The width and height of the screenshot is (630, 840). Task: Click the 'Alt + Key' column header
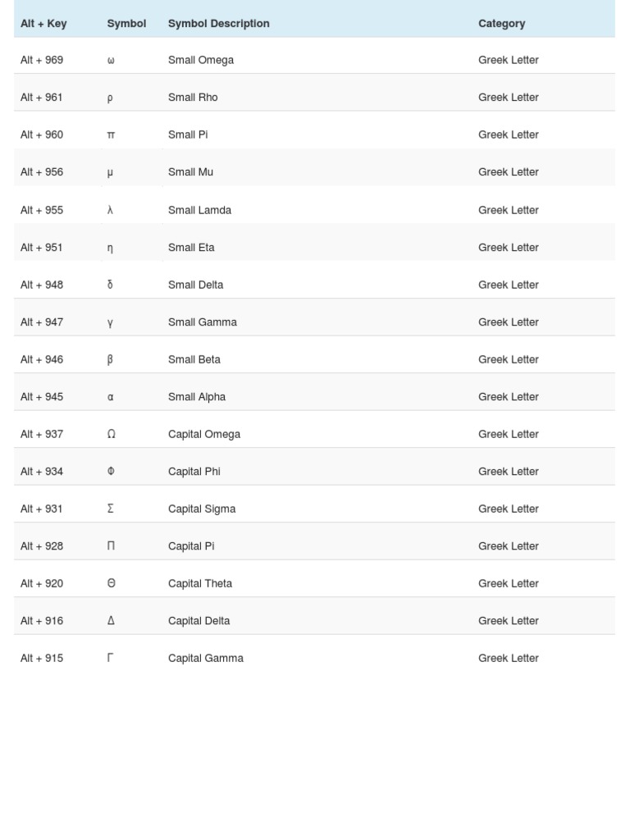point(43,24)
